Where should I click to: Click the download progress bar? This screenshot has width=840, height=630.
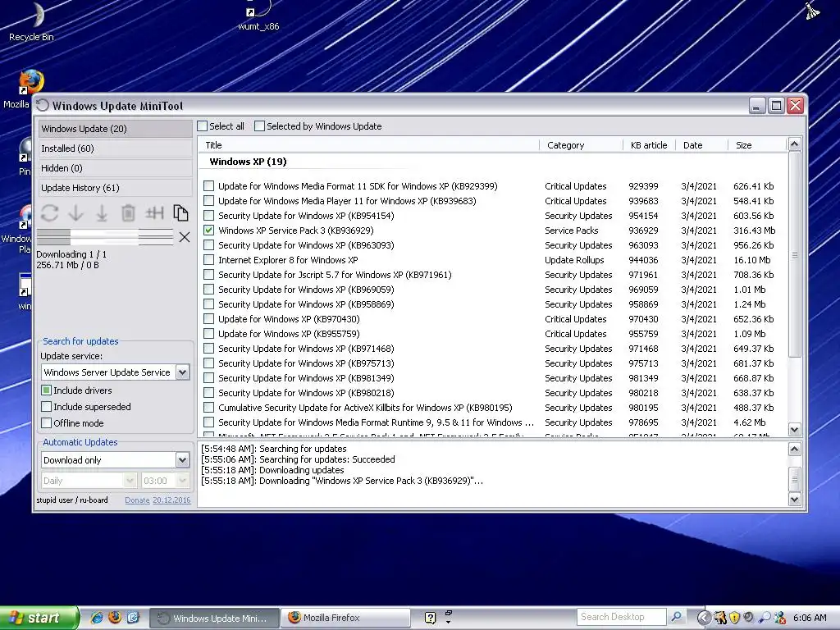(105, 237)
